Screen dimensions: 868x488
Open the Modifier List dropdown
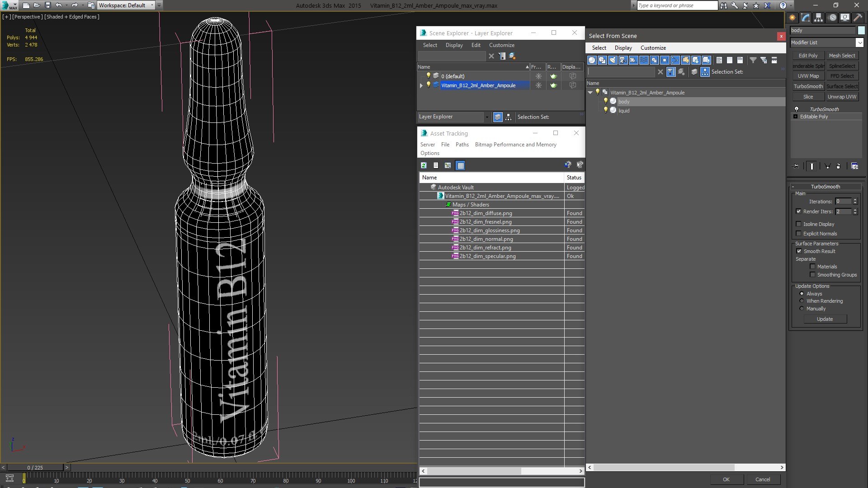859,42
